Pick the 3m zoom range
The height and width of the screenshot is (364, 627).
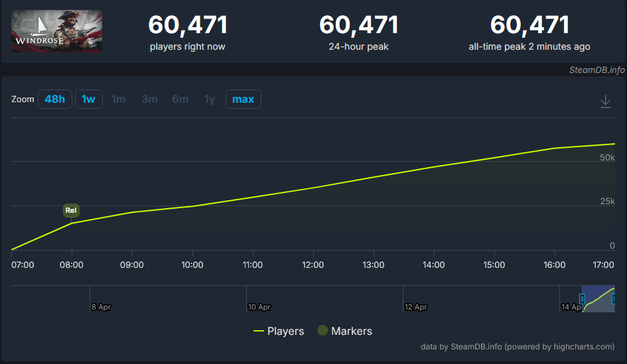149,99
